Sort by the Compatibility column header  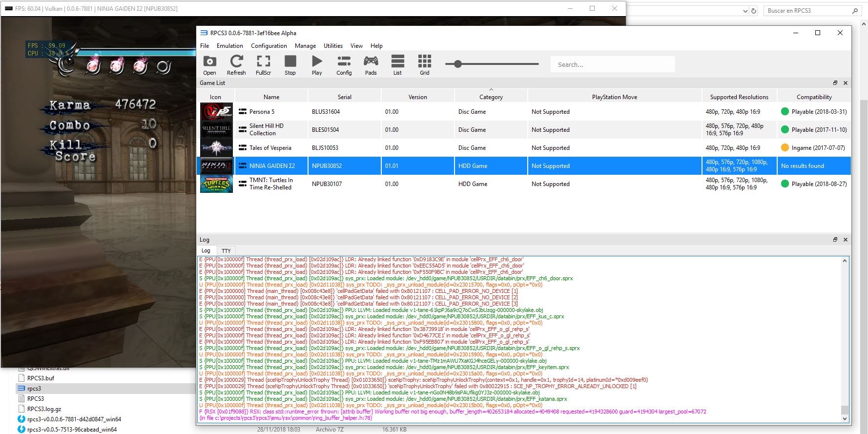(814, 97)
